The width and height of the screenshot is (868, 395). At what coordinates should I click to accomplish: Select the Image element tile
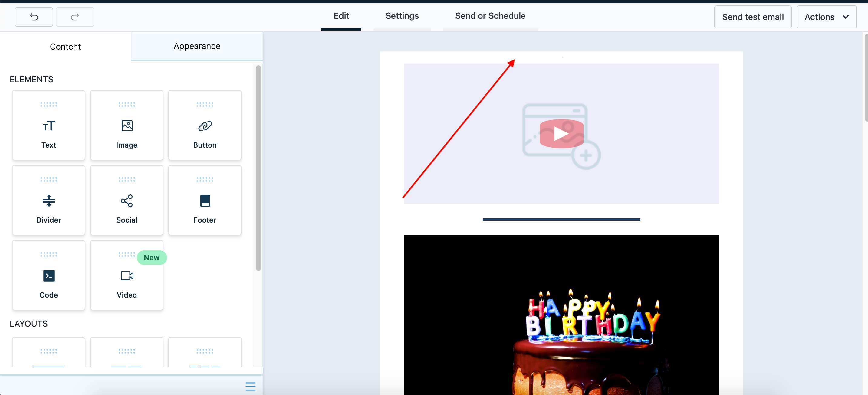point(127,125)
